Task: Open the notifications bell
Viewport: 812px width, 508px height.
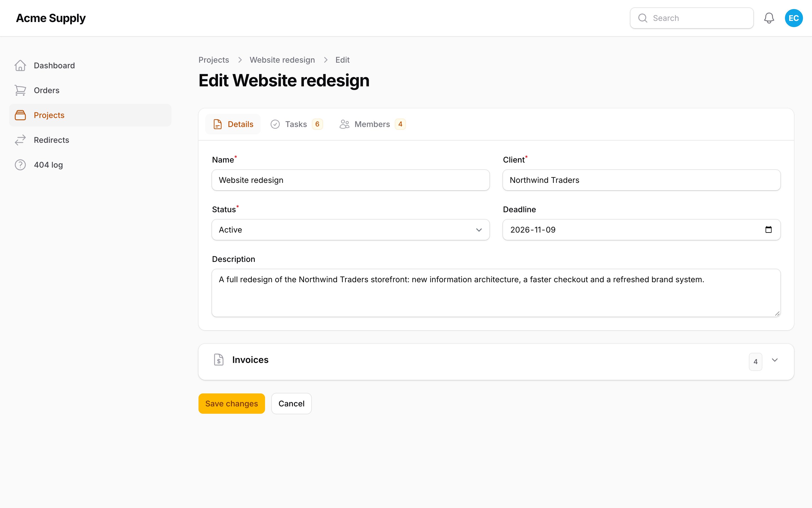Action: click(x=769, y=18)
